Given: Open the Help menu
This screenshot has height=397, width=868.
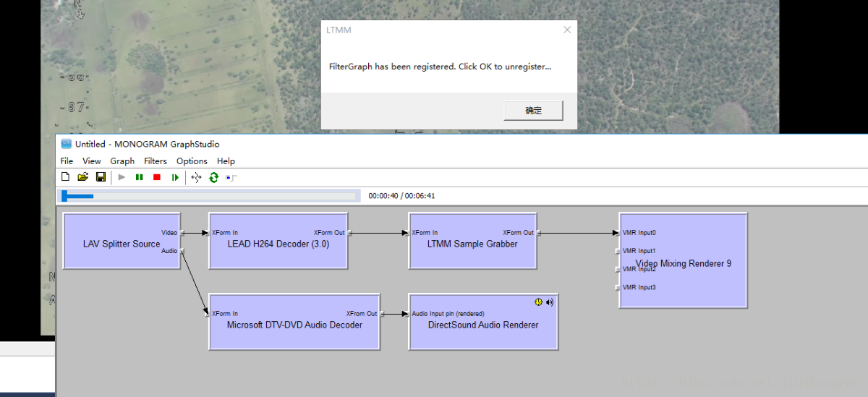Looking at the screenshot, I should pyautogui.click(x=226, y=161).
